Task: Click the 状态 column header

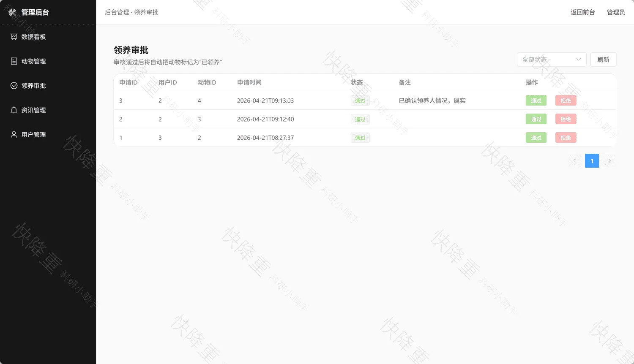Action: coord(357,82)
